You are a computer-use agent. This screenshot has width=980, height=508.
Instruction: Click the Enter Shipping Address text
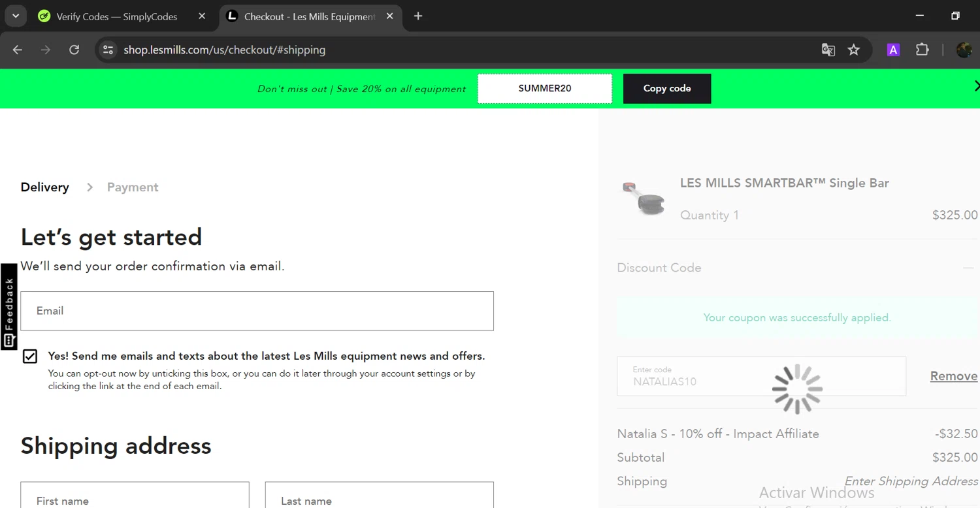911,481
